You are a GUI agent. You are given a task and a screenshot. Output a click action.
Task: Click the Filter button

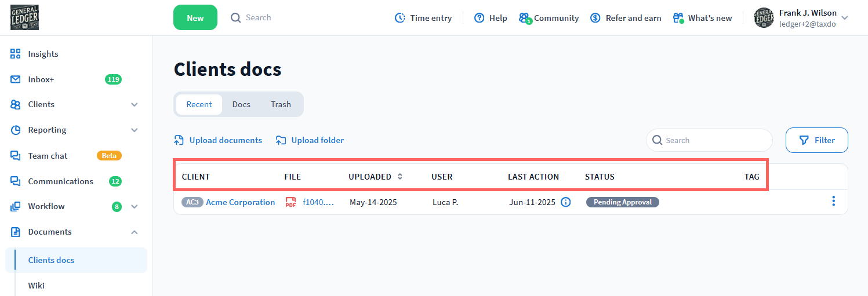coord(816,140)
